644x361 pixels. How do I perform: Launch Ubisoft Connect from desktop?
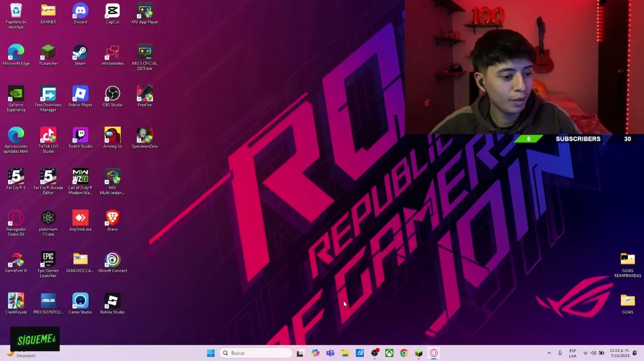pyautogui.click(x=112, y=262)
